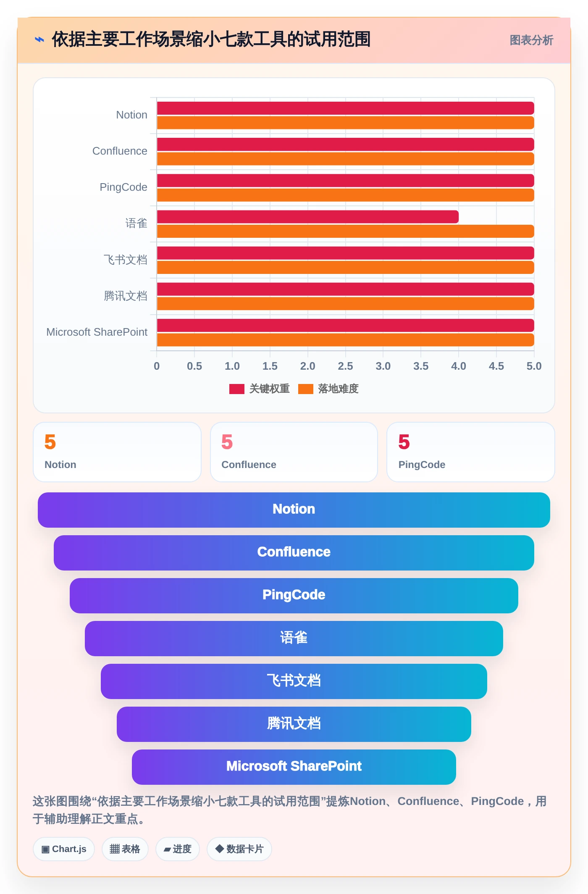Click the Microsoft SharePoint funnel bar
This screenshot has height=894, width=588.
(x=294, y=767)
